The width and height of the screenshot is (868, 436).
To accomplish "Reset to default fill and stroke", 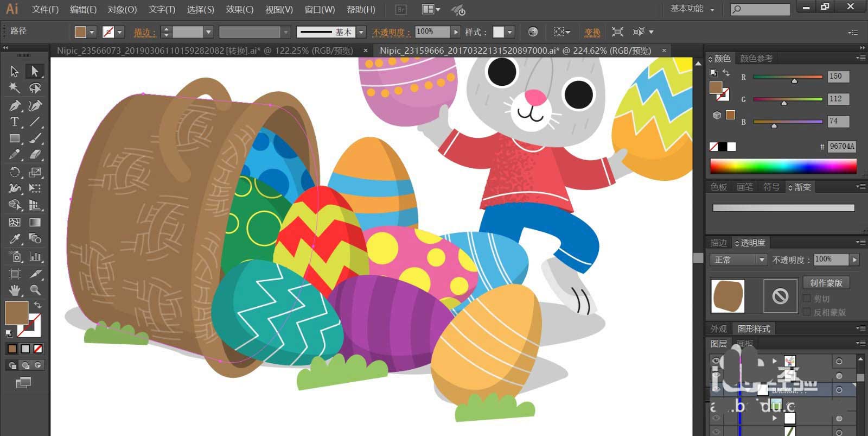I will 9,333.
